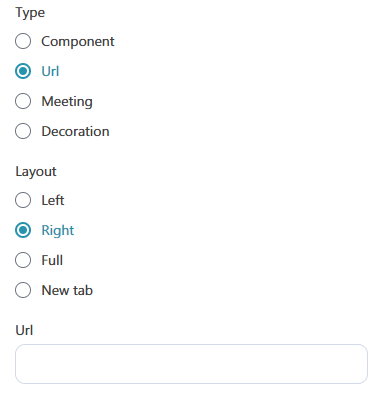The width and height of the screenshot is (373, 396).
Task: Click the 'New tab' label text
Action: (67, 290)
